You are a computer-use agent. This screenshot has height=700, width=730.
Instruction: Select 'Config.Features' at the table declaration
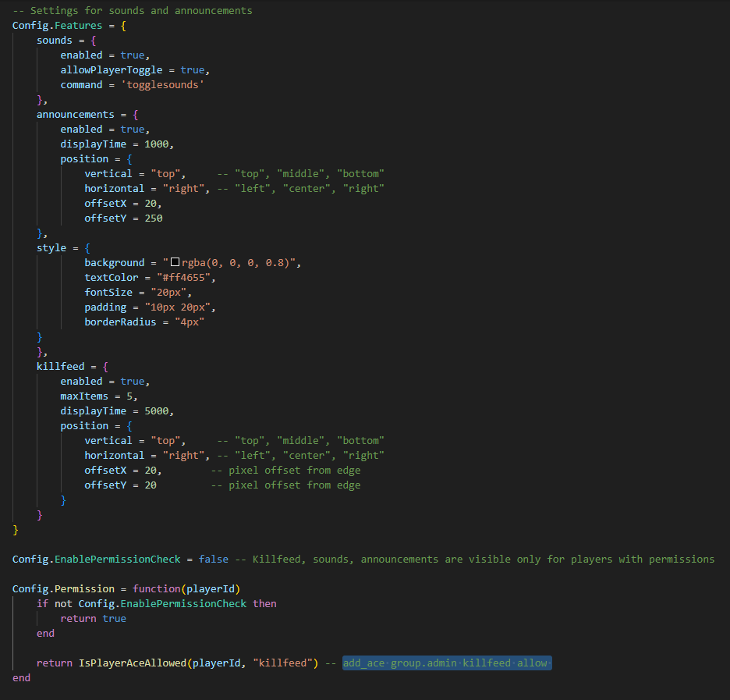pos(57,25)
